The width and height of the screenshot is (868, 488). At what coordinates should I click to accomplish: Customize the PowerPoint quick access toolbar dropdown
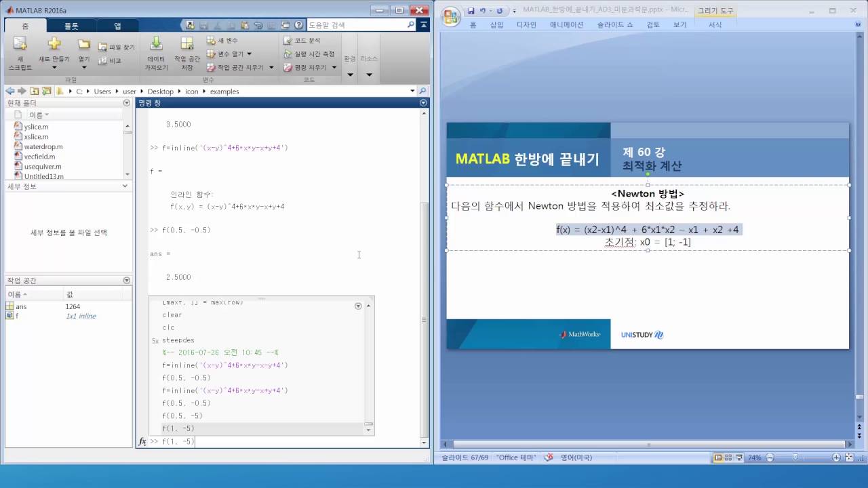point(514,11)
